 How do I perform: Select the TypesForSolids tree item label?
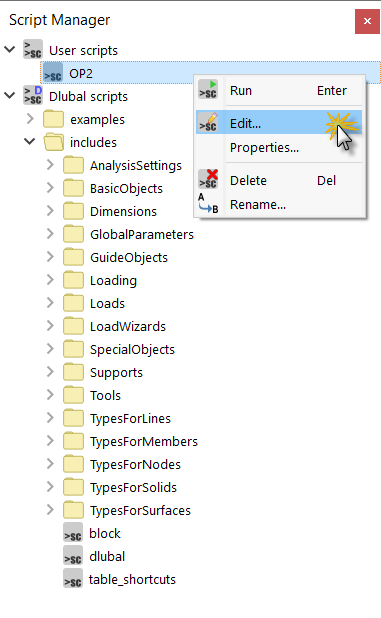[x=134, y=487]
